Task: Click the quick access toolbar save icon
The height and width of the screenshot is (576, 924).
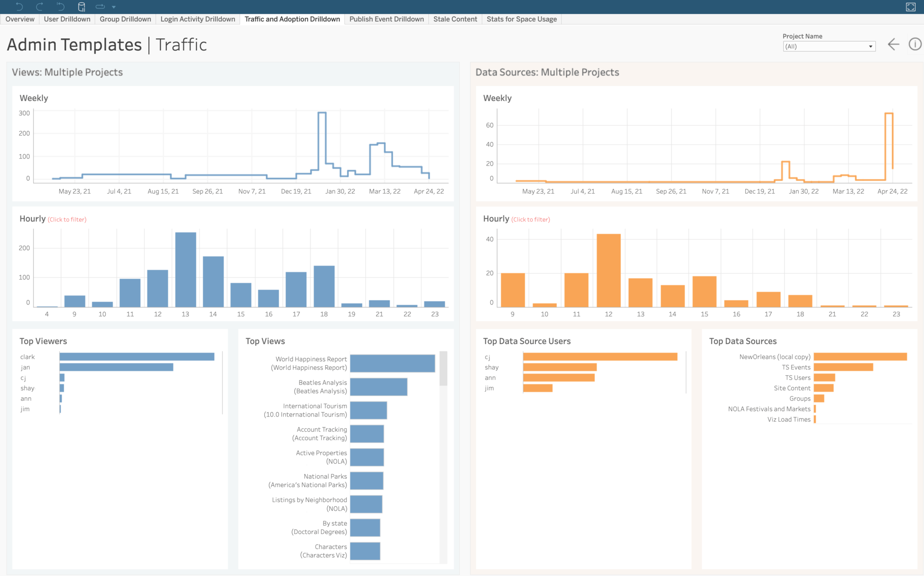Action: pos(80,6)
